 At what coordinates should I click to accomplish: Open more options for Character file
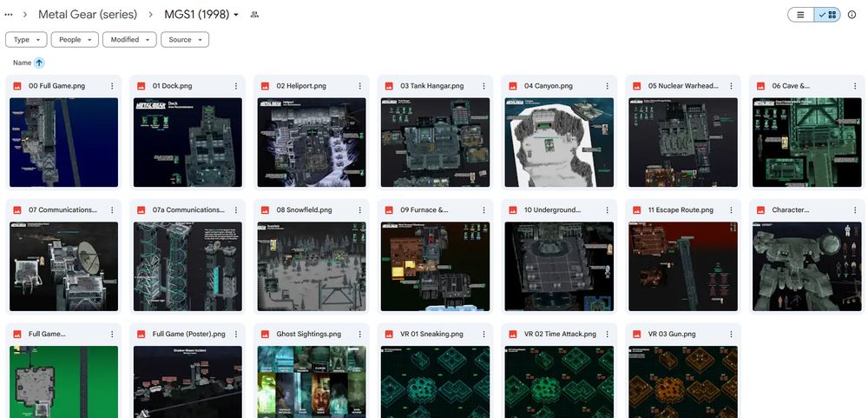[856, 210]
